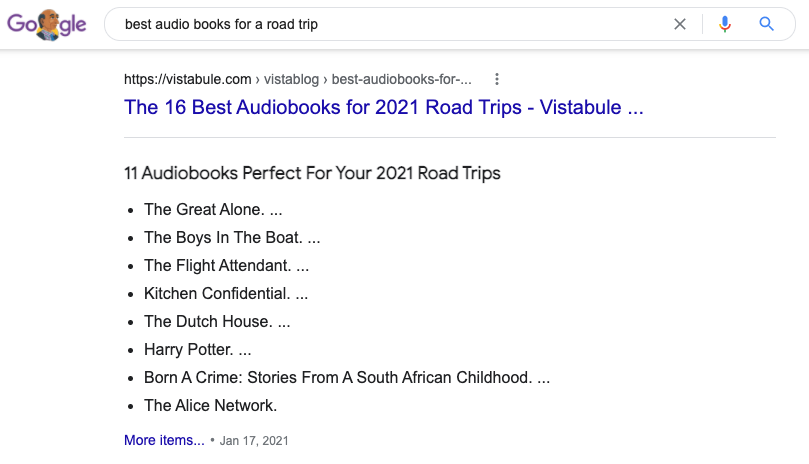Start voice search with the microphone icon
The width and height of the screenshot is (809, 464).
point(725,24)
